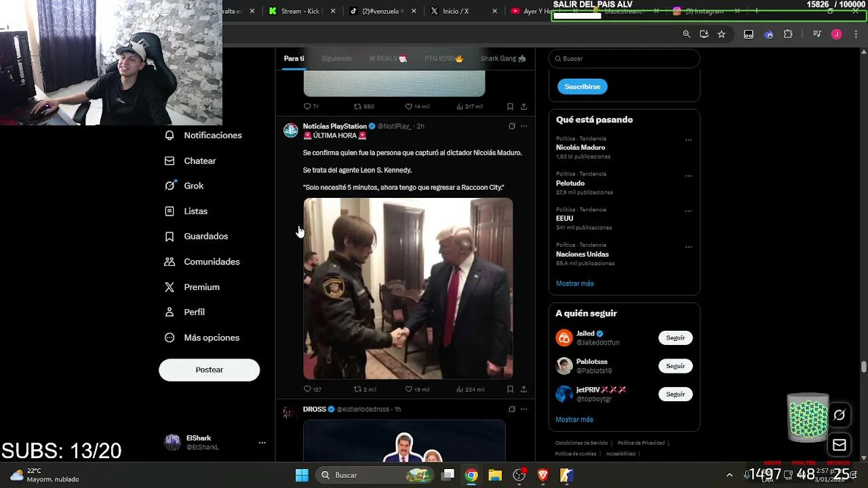Open the Leon Kennedy and Trump handshake image

(x=408, y=288)
